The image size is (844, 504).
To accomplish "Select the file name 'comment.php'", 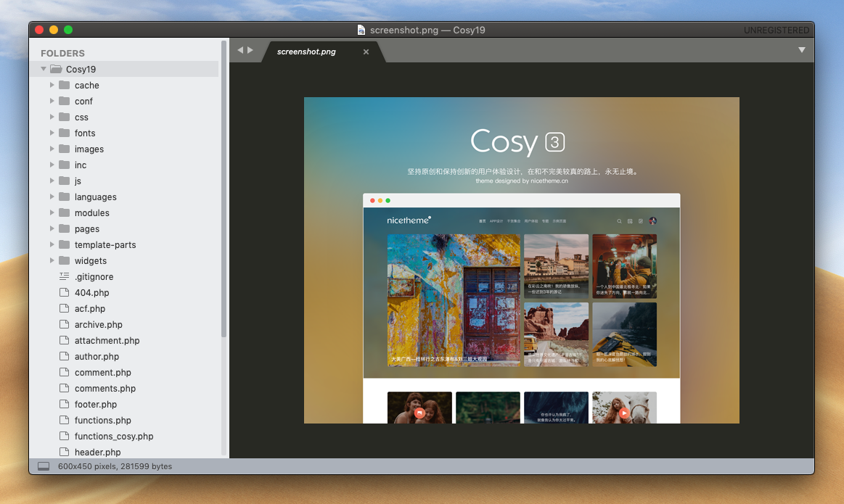I will [x=103, y=372].
